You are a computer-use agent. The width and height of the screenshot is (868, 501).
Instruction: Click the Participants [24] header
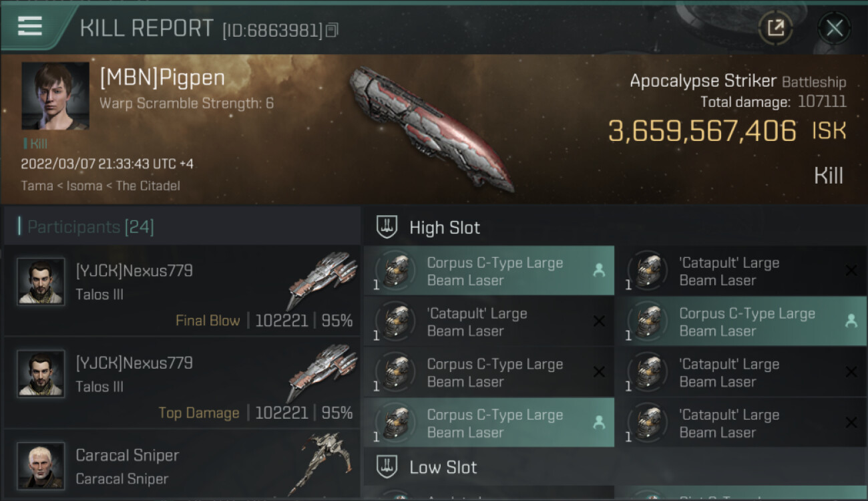pyautogui.click(x=91, y=227)
